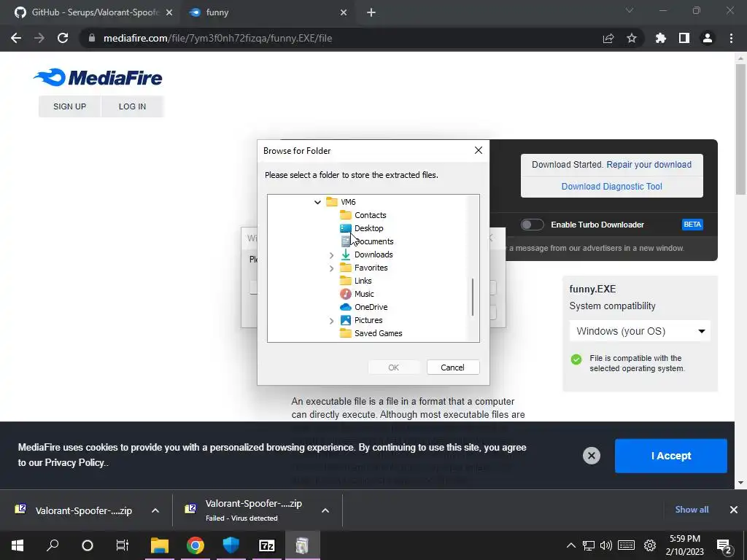Open Cortana circle icon on taskbar
Viewport: 747px width, 560px height.
tap(88, 545)
